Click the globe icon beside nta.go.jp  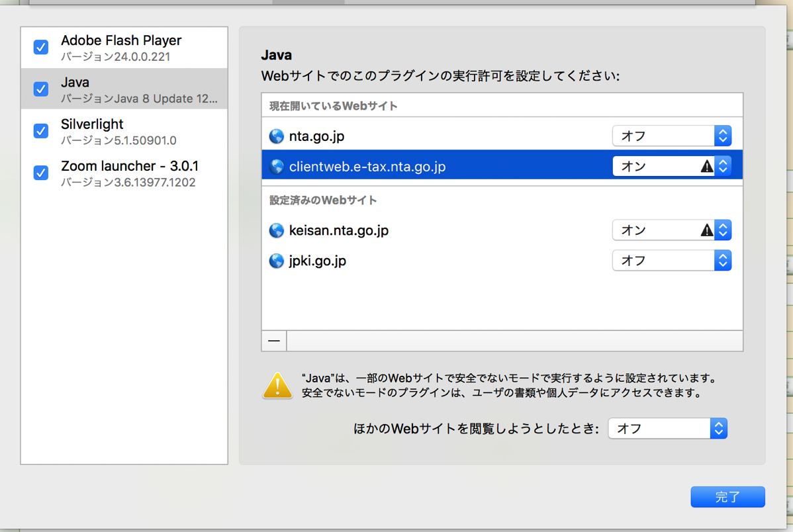(277, 136)
